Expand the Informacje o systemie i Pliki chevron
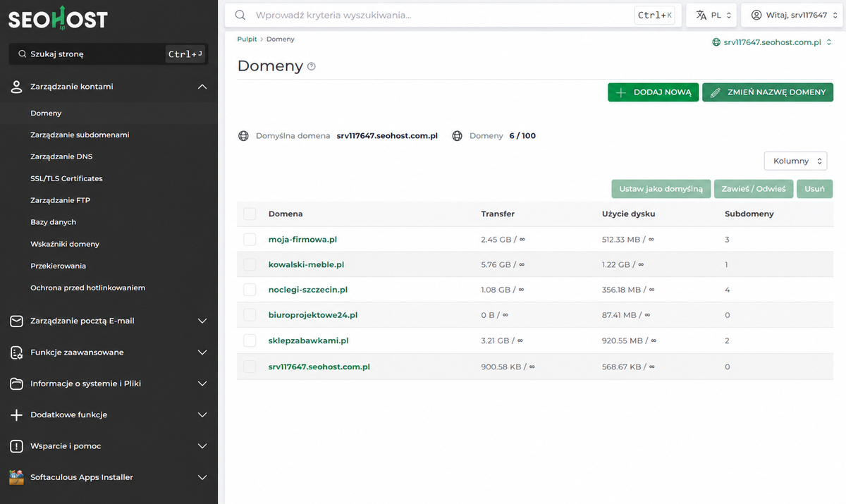This screenshot has height=504, width=846. pyautogui.click(x=202, y=384)
